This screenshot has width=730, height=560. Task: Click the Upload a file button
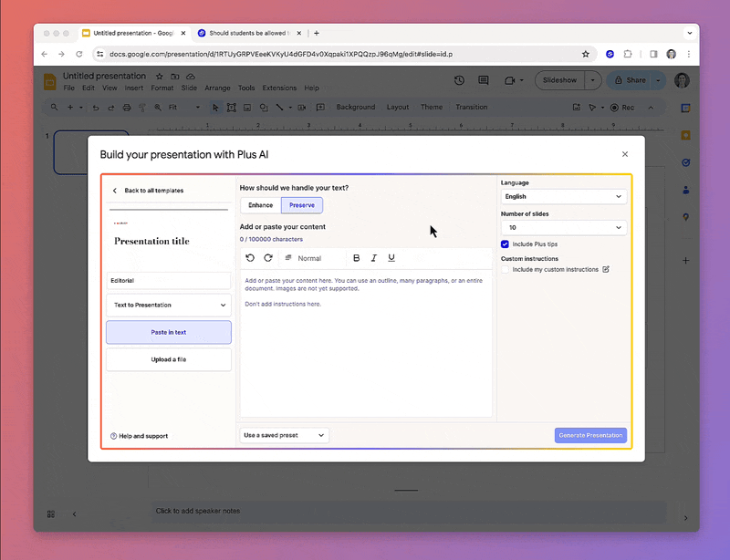pyautogui.click(x=169, y=359)
